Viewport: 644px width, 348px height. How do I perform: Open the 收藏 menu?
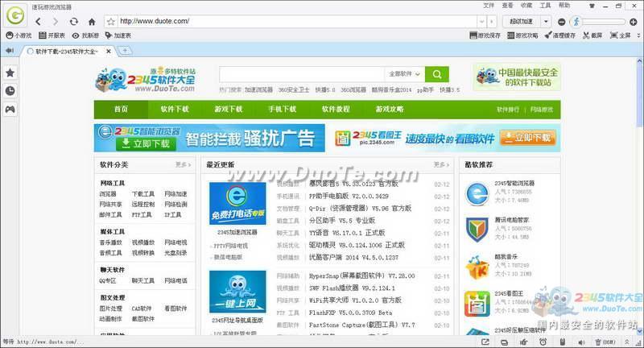click(x=526, y=6)
